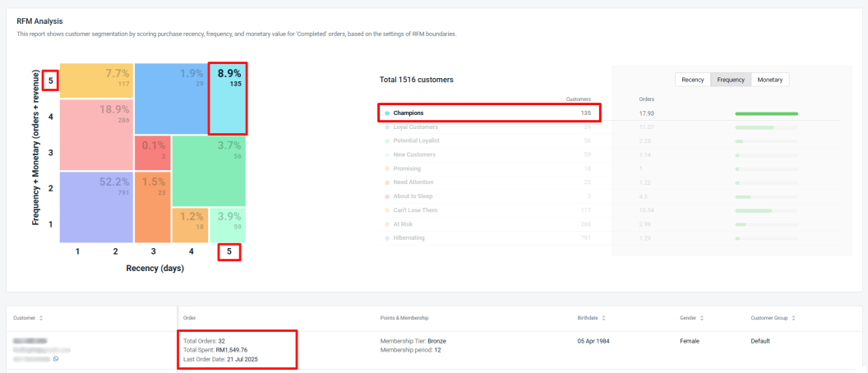Select the Champions 8.9% treemap block
This screenshot has height=373, width=868.
228,99
